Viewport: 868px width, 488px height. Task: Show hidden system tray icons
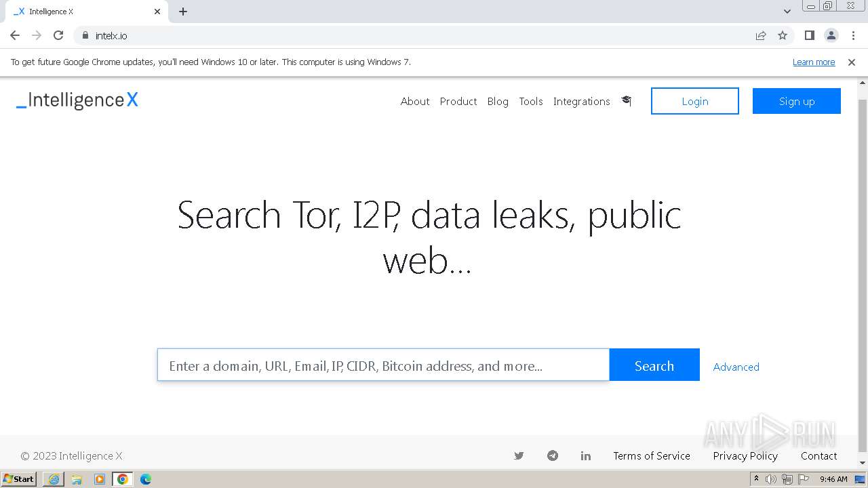coord(756,479)
